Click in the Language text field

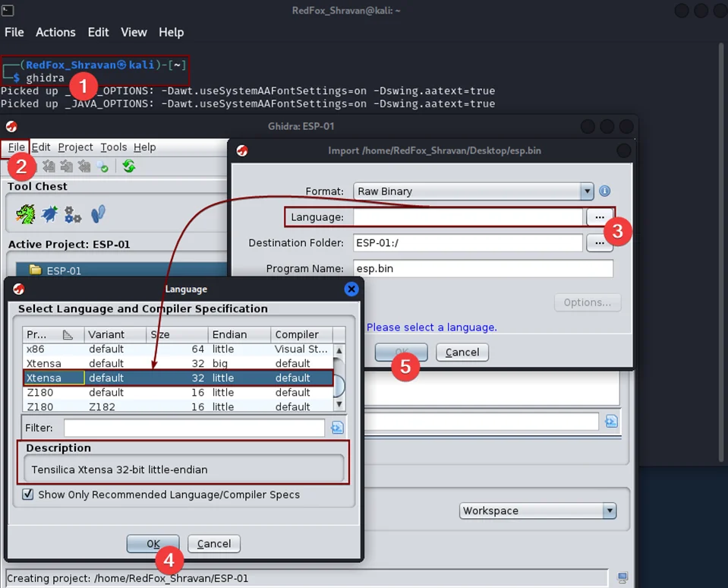point(468,217)
